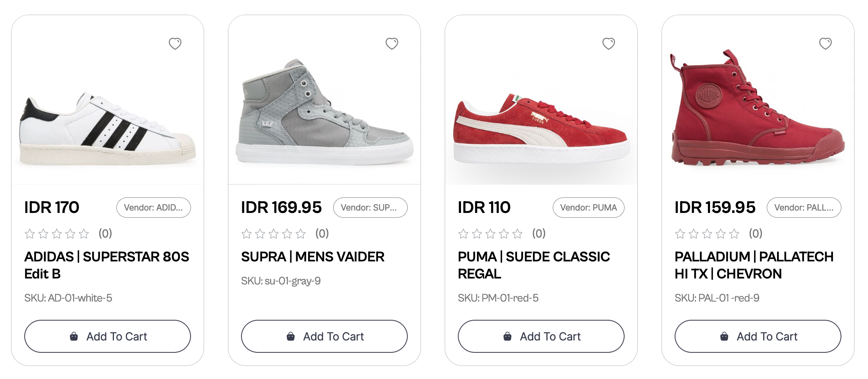This screenshot has height=379, width=868.
Task: Click third rating star on Puma card
Action: click(490, 234)
